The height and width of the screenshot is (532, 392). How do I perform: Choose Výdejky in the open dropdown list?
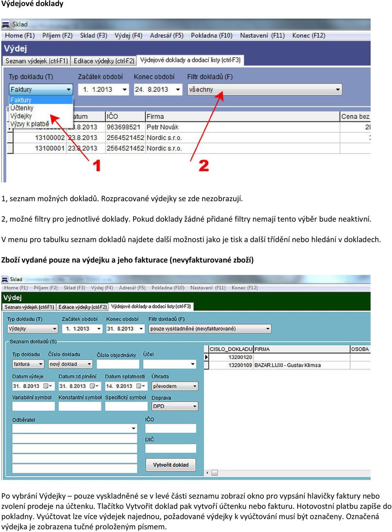tap(41, 116)
